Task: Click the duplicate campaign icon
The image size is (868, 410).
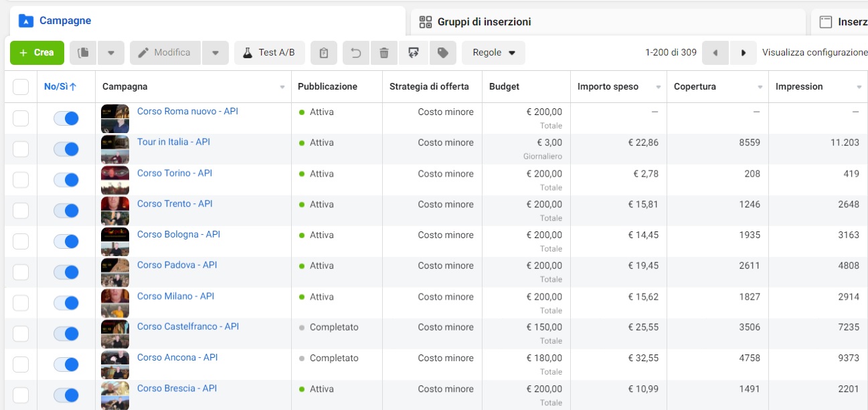Action: click(84, 53)
